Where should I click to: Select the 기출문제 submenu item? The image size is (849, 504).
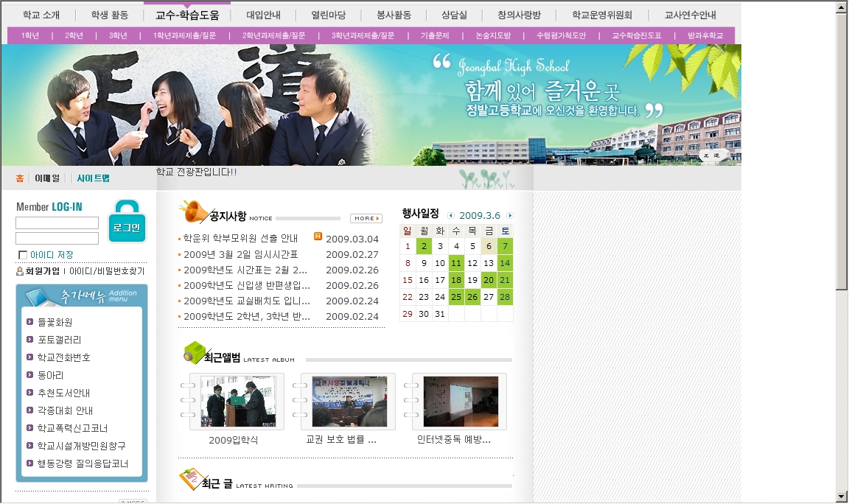pyautogui.click(x=434, y=35)
